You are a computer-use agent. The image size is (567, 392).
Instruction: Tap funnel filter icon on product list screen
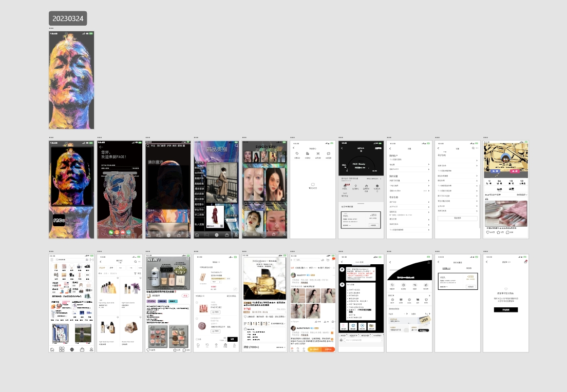[x=135, y=273]
